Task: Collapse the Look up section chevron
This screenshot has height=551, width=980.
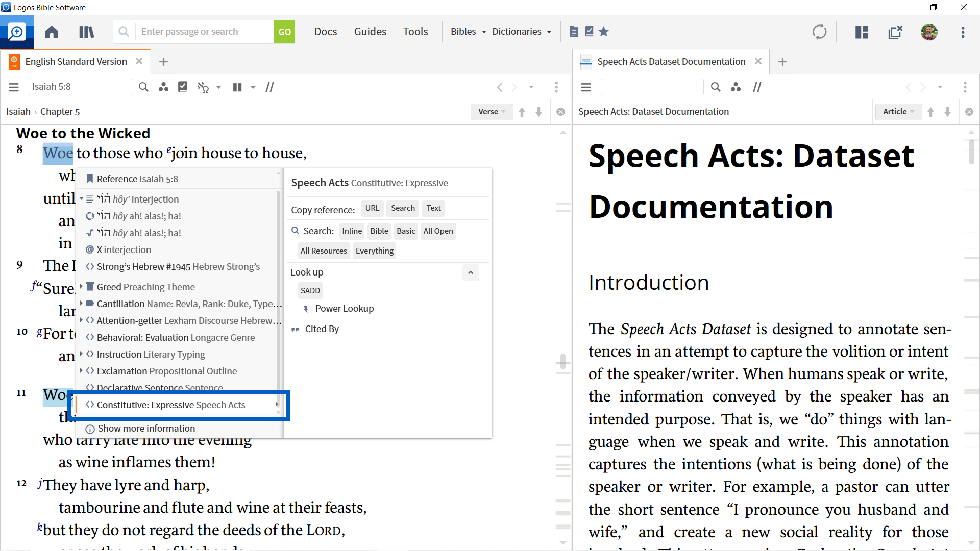Action: click(471, 272)
